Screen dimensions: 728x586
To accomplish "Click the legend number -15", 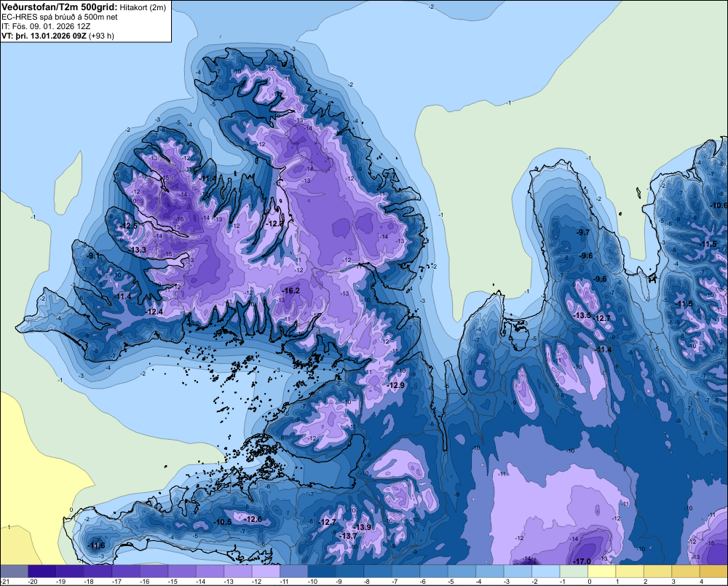I will point(173,582).
